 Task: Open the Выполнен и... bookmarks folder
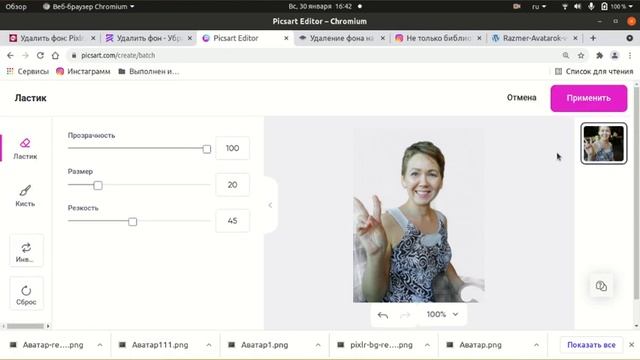tap(149, 71)
